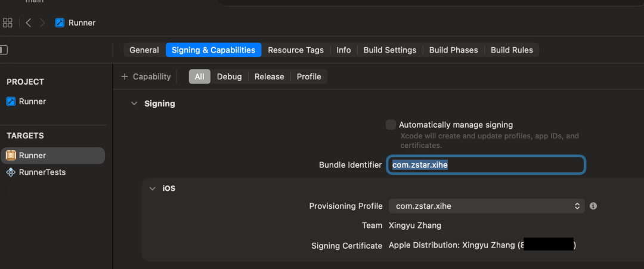Image resolution: width=644 pixels, height=269 pixels.
Task: Filter by Release configuration
Action: coord(269,77)
